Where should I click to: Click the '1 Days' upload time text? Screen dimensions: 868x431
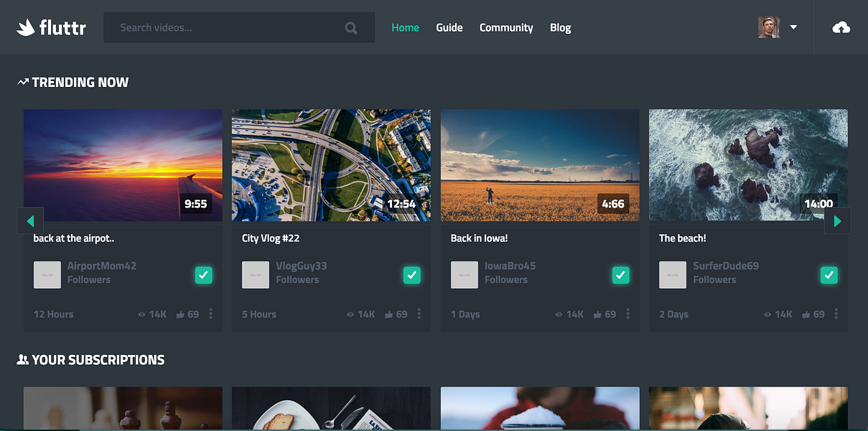tap(465, 315)
